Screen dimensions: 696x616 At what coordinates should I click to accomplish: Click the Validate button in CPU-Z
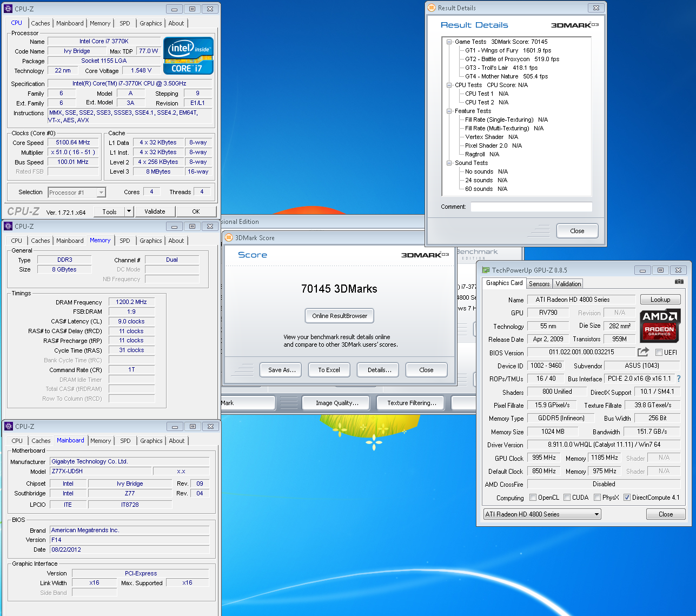pos(155,211)
